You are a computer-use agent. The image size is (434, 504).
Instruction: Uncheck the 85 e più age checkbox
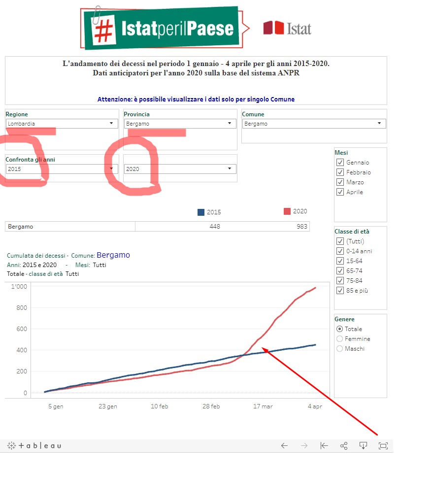[340, 291]
